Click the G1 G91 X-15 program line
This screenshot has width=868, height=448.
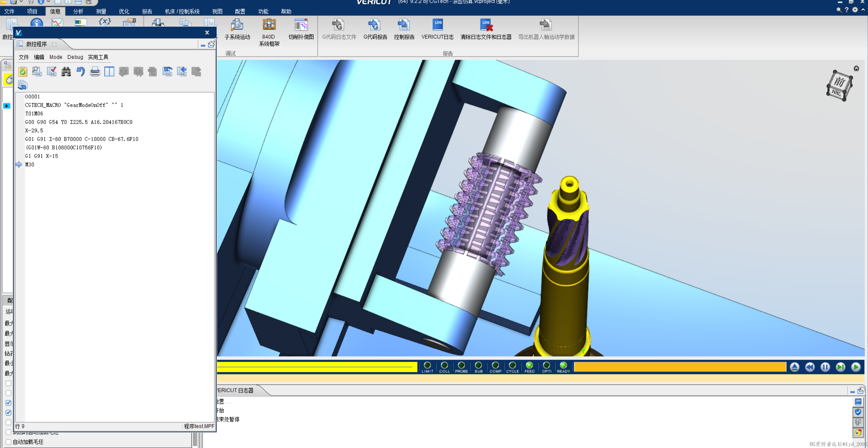click(42, 156)
